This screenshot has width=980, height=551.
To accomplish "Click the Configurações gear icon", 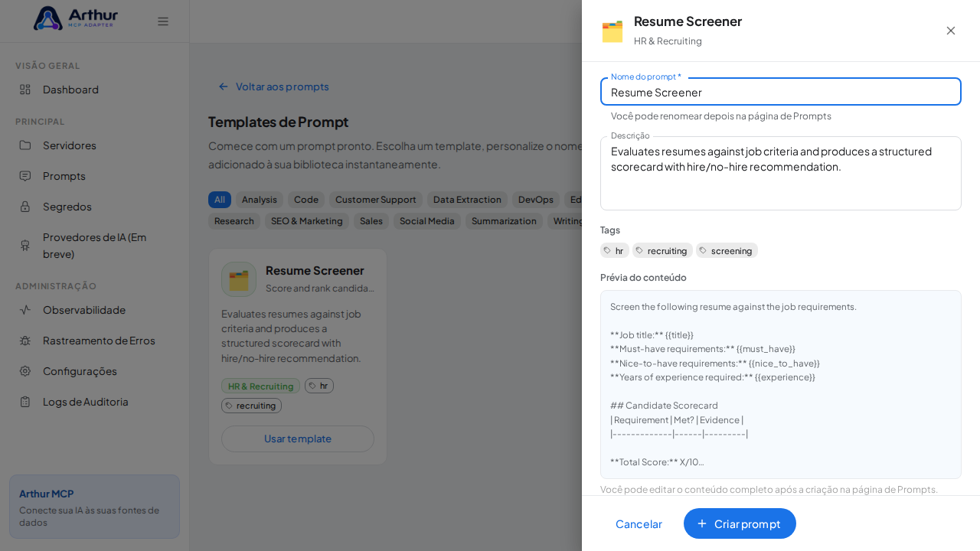I will pyautogui.click(x=25, y=371).
